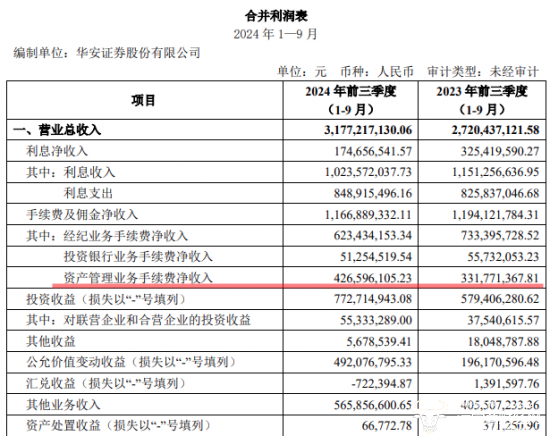Select the 投资银行业务手续费净收入 row label
The width and height of the screenshot is (550, 436).
[x=138, y=256]
